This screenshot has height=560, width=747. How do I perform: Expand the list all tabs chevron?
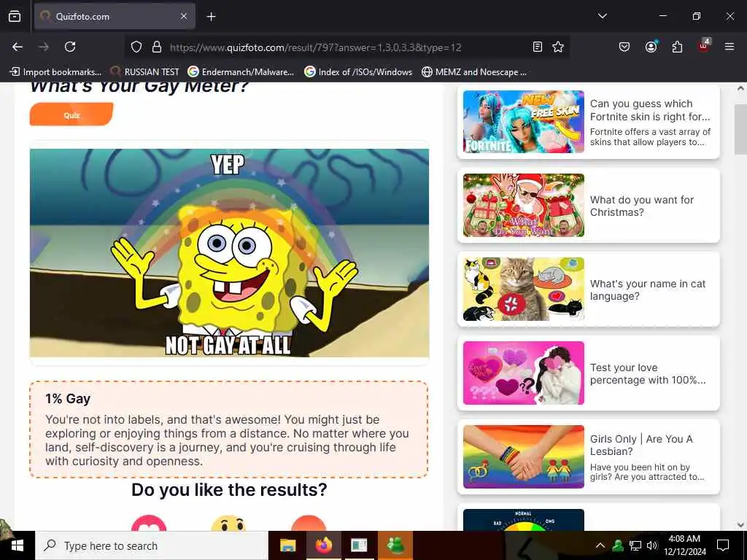point(602,16)
